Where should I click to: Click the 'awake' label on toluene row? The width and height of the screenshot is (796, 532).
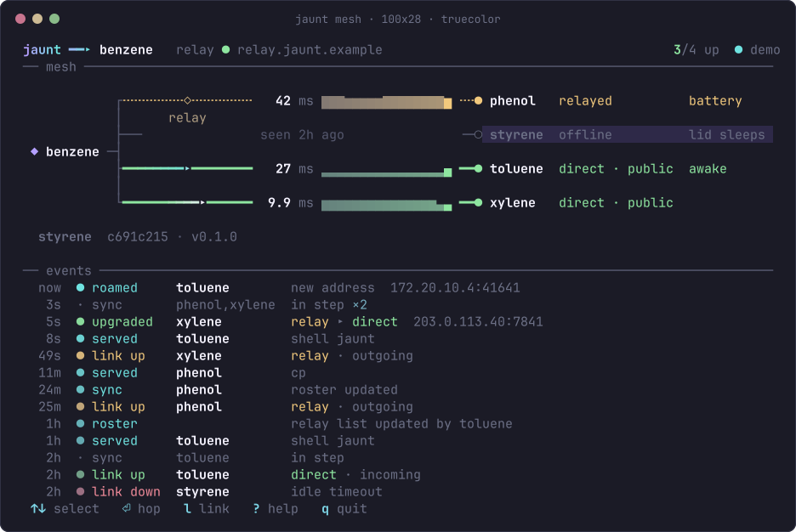coord(708,169)
